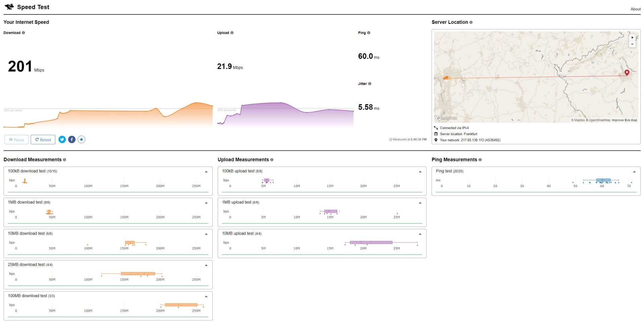
Task: Collapse the 100kB download test panel
Action: tap(206, 172)
